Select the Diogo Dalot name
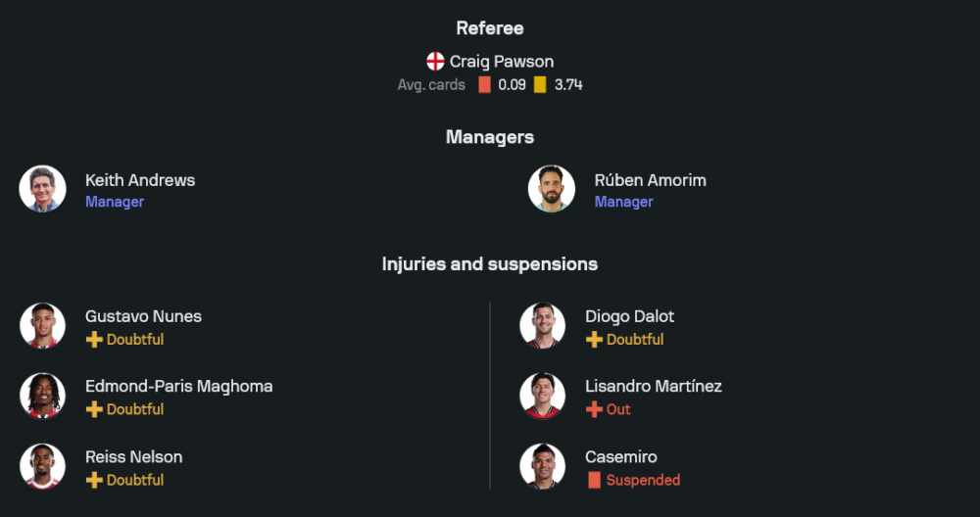 point(629,316)
